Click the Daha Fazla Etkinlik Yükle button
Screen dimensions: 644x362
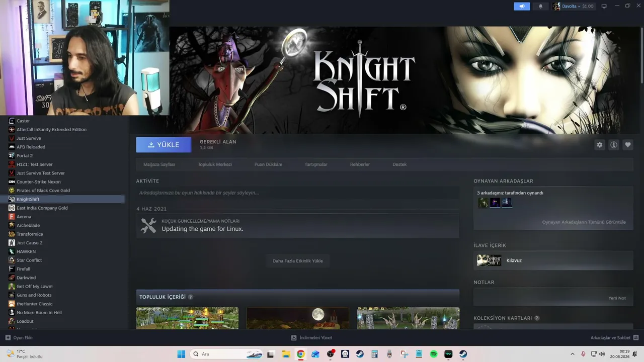pyautogui.click(x=298, y=261)
